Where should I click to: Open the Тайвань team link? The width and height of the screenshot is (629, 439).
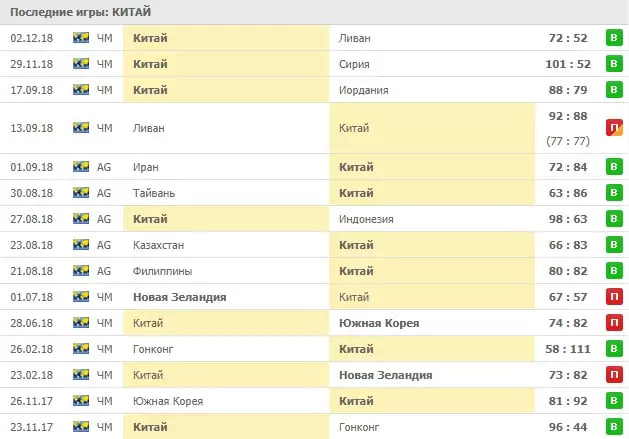pyautogui.click(x=154, y=193)
